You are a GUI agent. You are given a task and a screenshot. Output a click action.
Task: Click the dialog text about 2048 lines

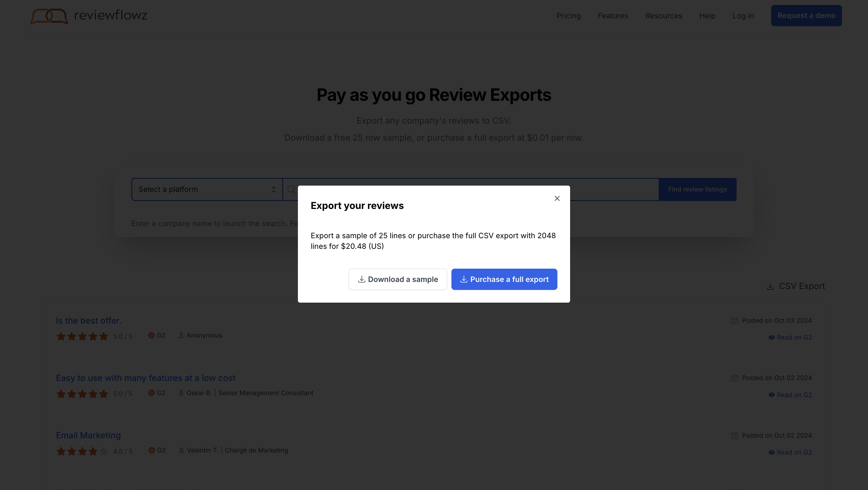coord(433,241)
